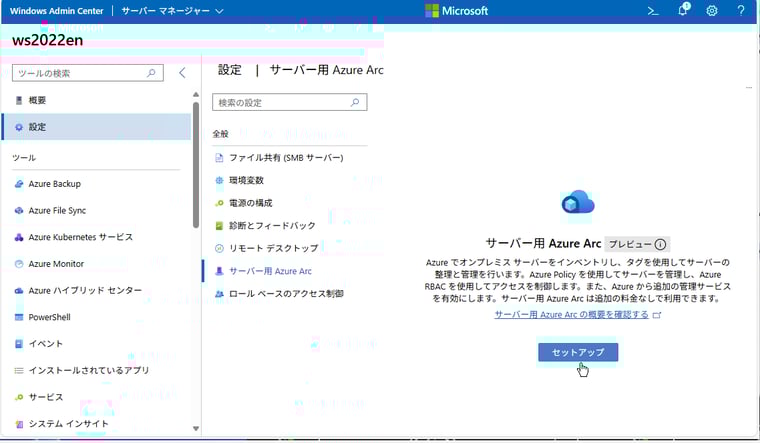
Task: Click the セットアップ button
Action: tap(578, 352)
